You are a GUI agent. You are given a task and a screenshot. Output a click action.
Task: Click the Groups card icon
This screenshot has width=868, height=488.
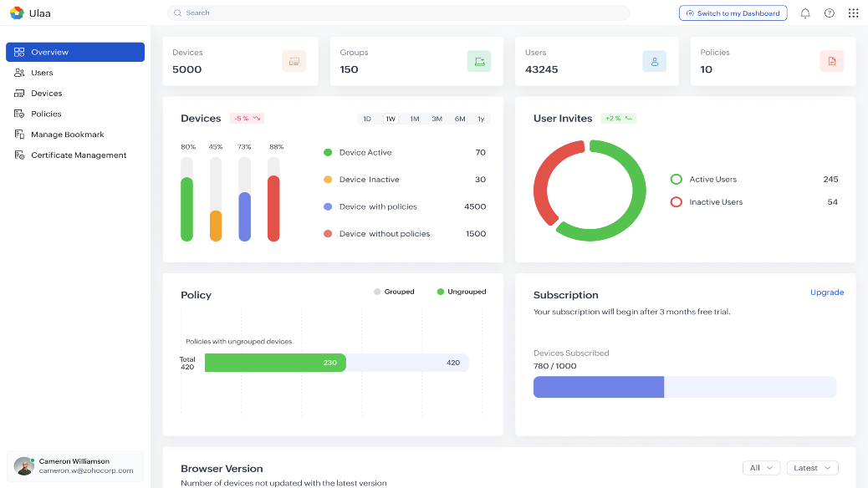479,61
